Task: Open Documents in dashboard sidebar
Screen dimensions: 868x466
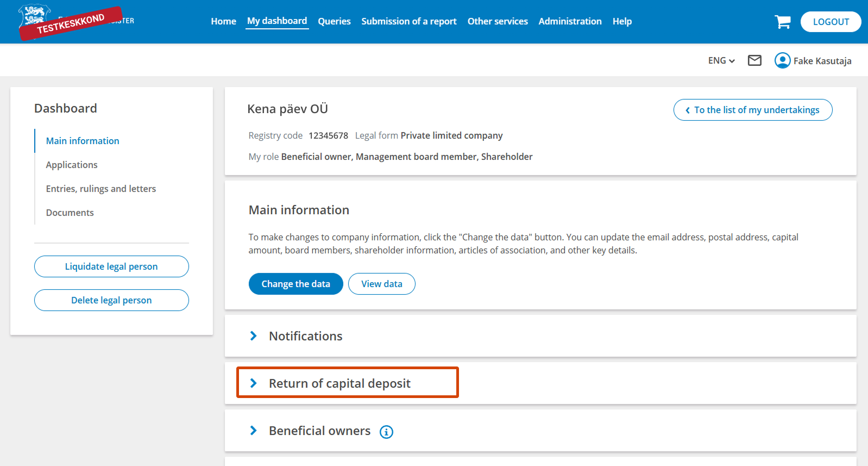Action: point(70,213)
